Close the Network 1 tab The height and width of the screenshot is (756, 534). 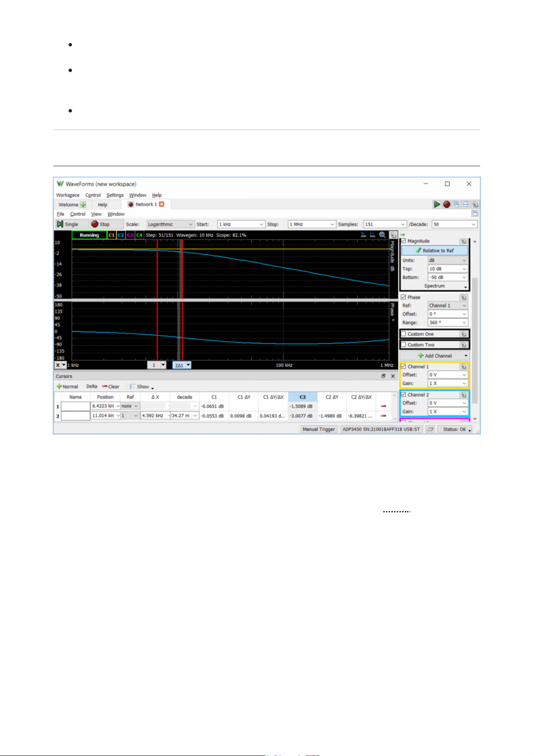pos(161,204)
